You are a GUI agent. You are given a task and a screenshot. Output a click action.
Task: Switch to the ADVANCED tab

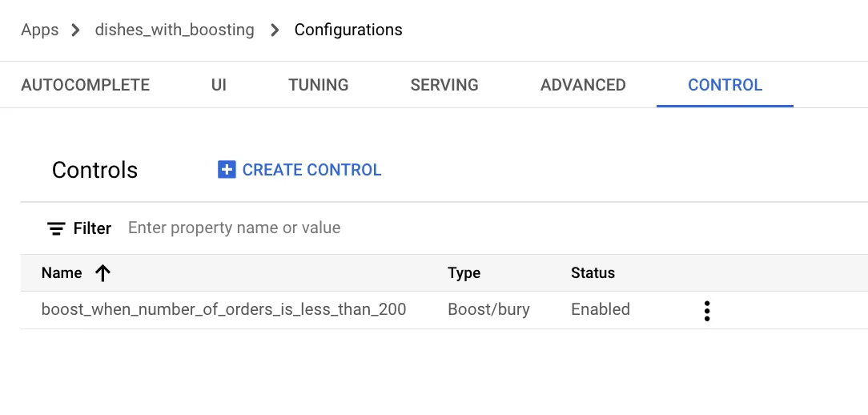click(x=583, y=85)
